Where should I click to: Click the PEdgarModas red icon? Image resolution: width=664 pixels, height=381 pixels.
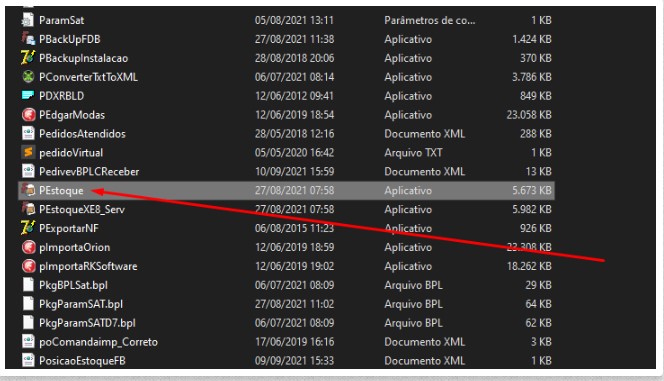28,115
